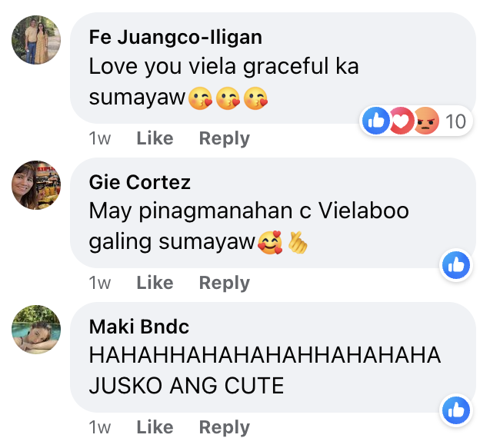Image resolution: width=500 pixels, height=448 pixels.
Task: Like Gie Cortez's comment
Action: pyautogui.click(x=155, y=283)
